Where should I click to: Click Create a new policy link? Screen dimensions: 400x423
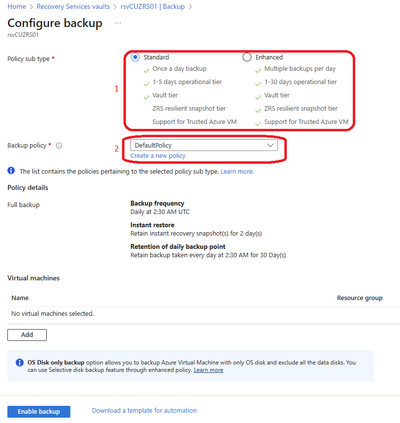[x=158, y=156]
